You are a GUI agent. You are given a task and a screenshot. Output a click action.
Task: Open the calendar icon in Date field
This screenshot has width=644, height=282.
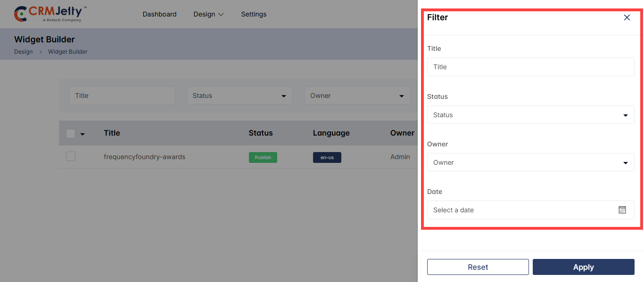tap(622, 210)
